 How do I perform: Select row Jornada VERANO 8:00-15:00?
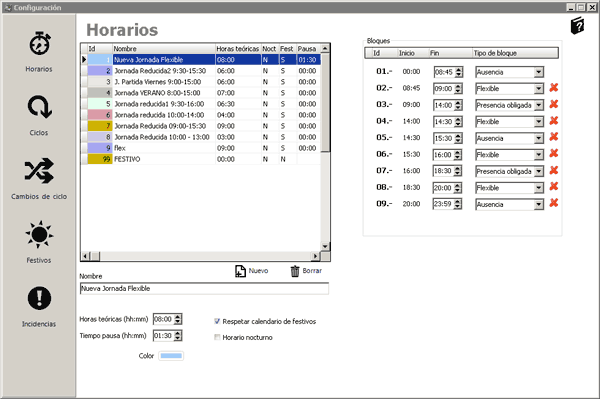tap(201, 93)
